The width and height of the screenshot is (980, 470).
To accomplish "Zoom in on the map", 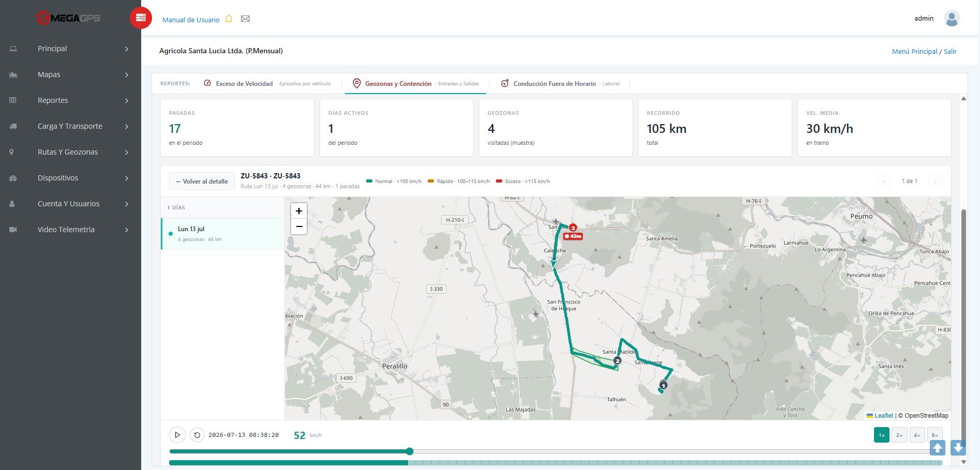I will click(299, 211).
